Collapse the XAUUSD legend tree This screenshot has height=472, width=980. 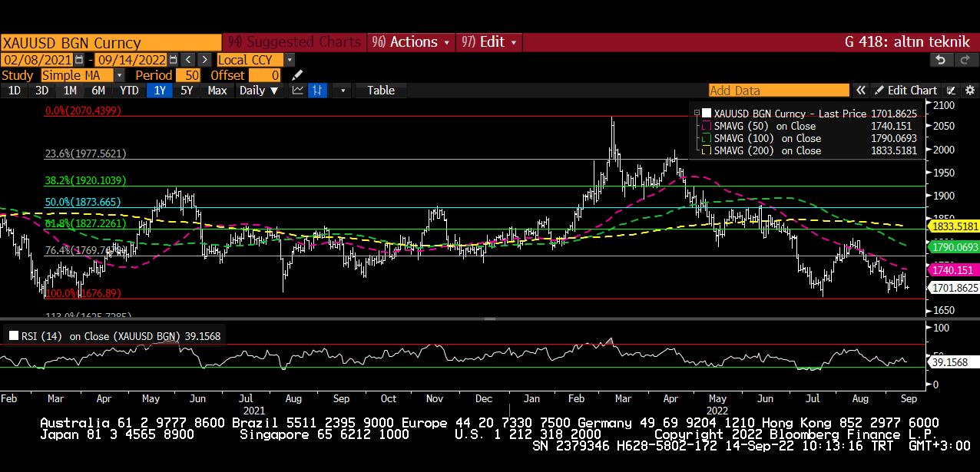tap(697, 113)
